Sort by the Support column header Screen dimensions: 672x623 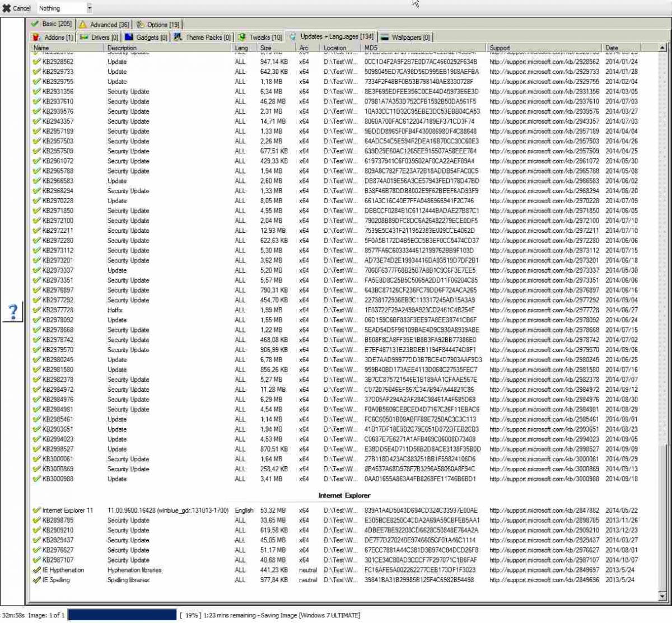click(x=545, y=48)
